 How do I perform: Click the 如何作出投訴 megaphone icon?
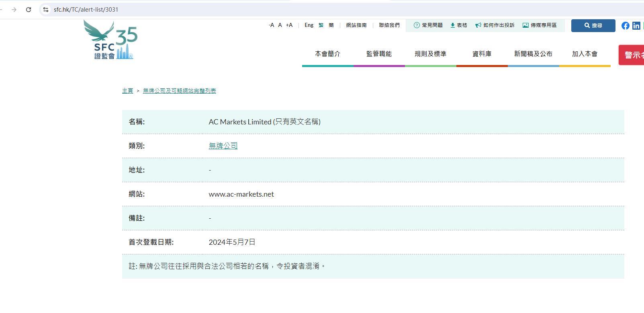click(478, 25)
